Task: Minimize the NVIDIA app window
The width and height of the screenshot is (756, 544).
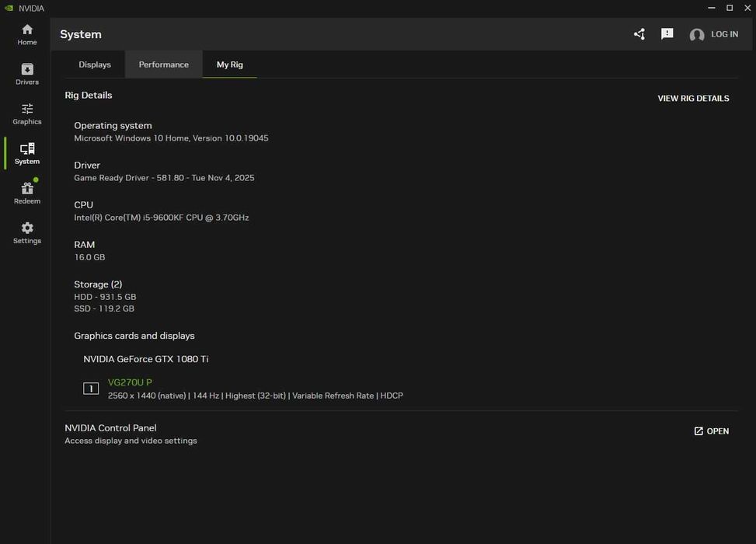Action: click(x=711, y=8)
